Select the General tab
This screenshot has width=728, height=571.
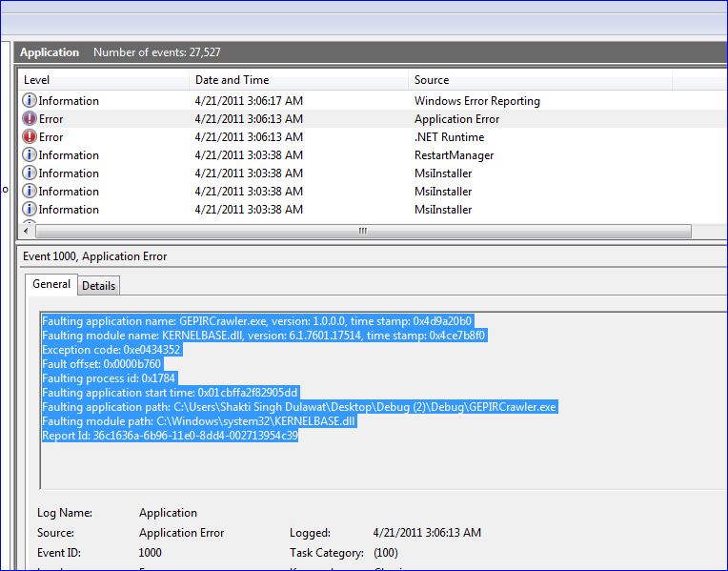51,284
